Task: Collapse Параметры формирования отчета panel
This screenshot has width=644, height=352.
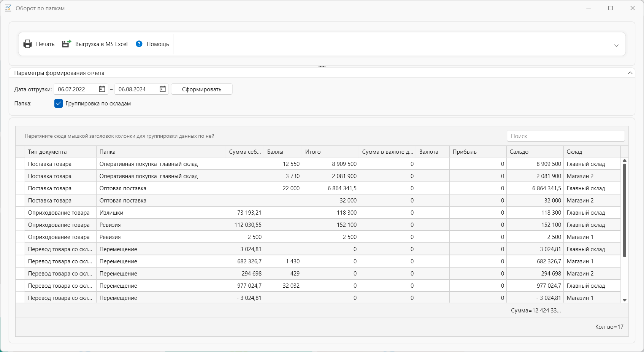Action: coord(630,73)
